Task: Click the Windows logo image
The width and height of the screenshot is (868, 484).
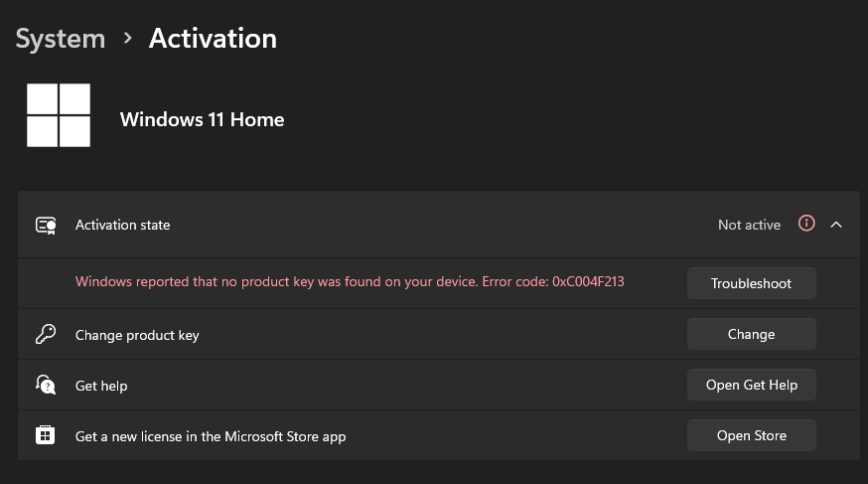Action: click(59, 115)
